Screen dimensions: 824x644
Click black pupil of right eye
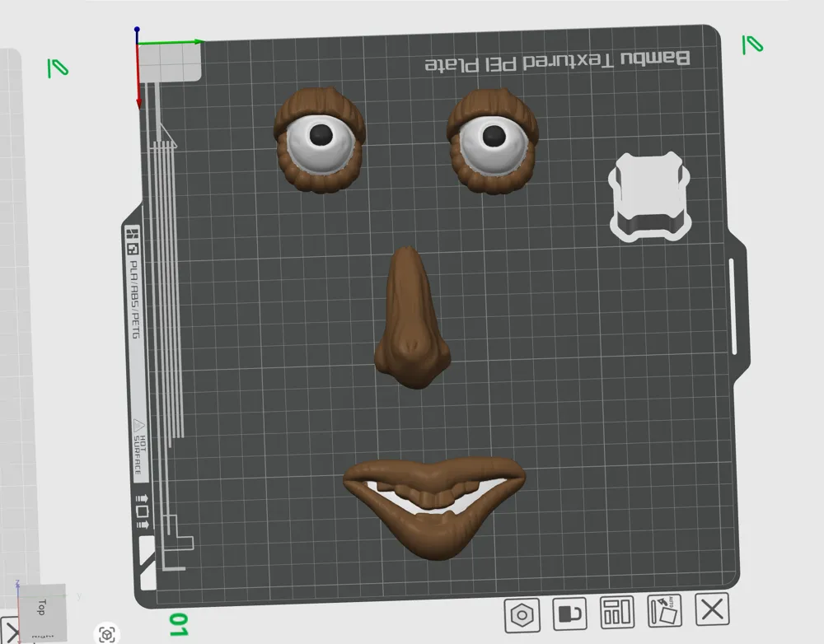pyautogui.click(x=494, y=136)
